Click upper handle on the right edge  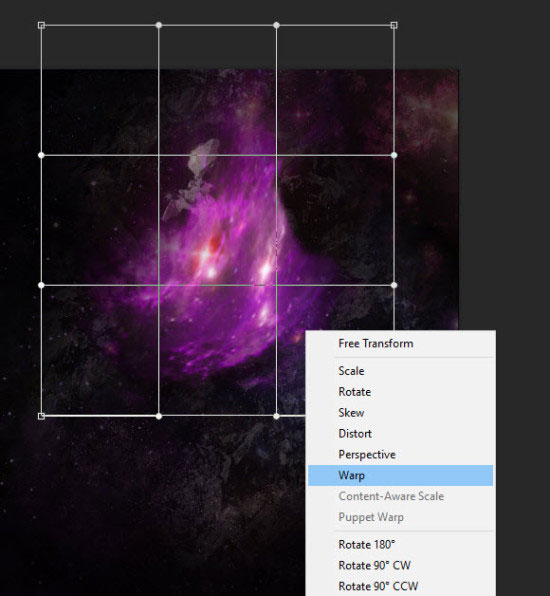click(394, 155)
